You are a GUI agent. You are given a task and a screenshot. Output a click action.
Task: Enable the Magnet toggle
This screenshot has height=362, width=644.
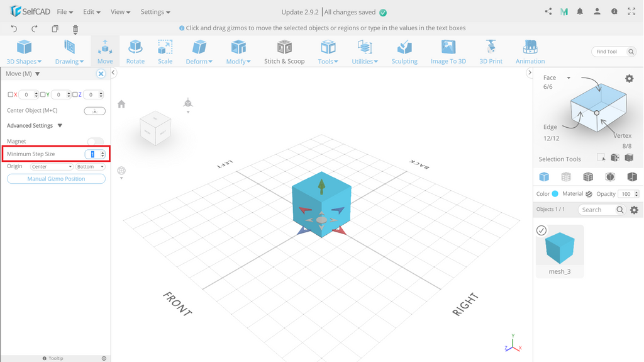[x=95, y=142]
